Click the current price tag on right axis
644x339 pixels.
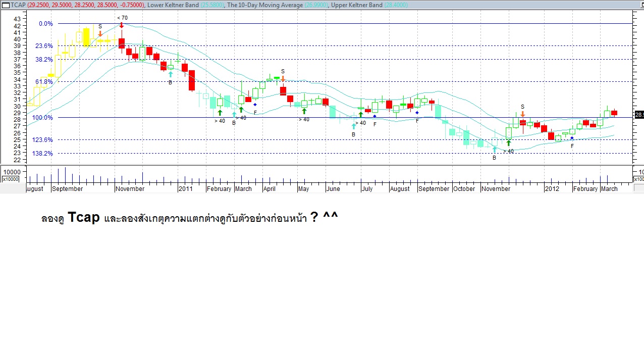639,115
